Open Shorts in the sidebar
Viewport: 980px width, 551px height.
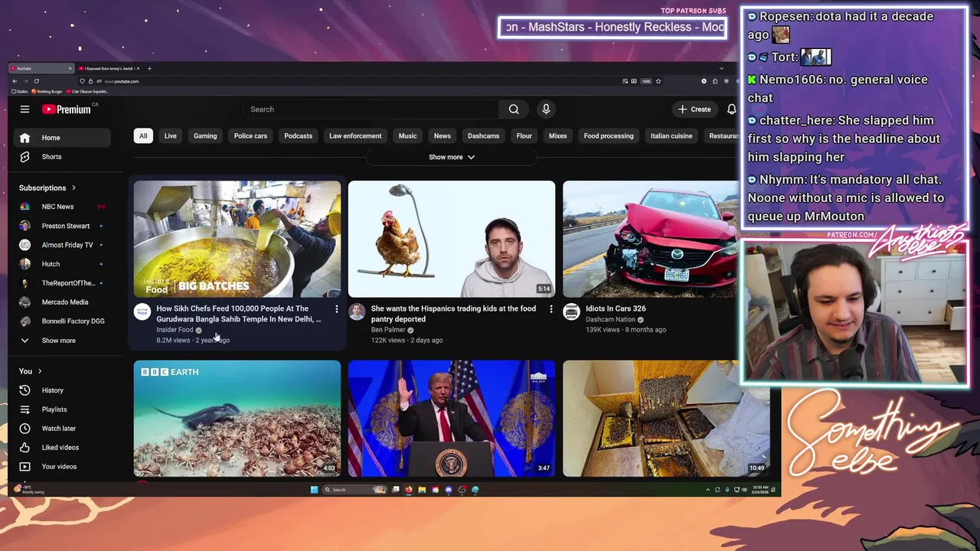click(62, 157)
